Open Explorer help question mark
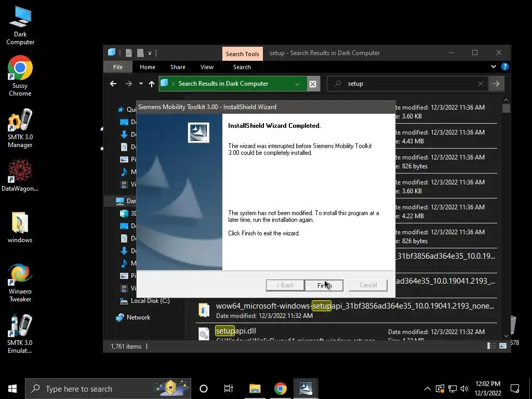This screenshot has width=532, height=399. pos(505,67)
